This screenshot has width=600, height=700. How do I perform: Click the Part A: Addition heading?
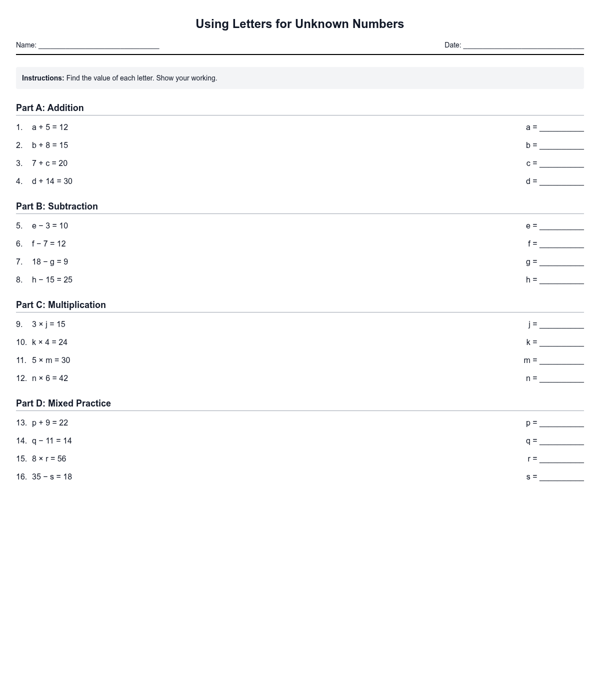coord(50,108)
